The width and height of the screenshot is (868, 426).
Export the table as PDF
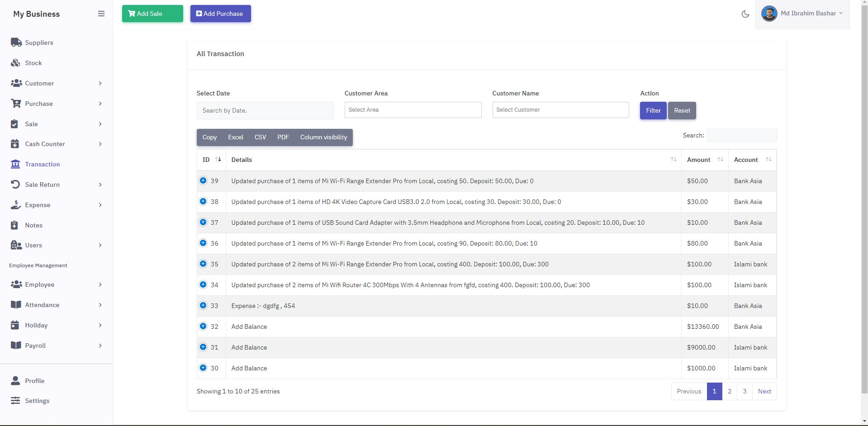tap(283, 137)
